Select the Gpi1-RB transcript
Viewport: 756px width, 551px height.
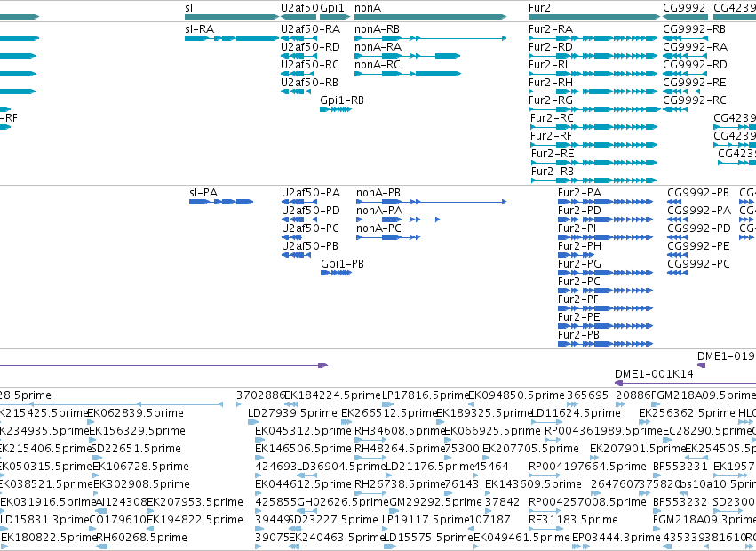(x=342, y=100)
